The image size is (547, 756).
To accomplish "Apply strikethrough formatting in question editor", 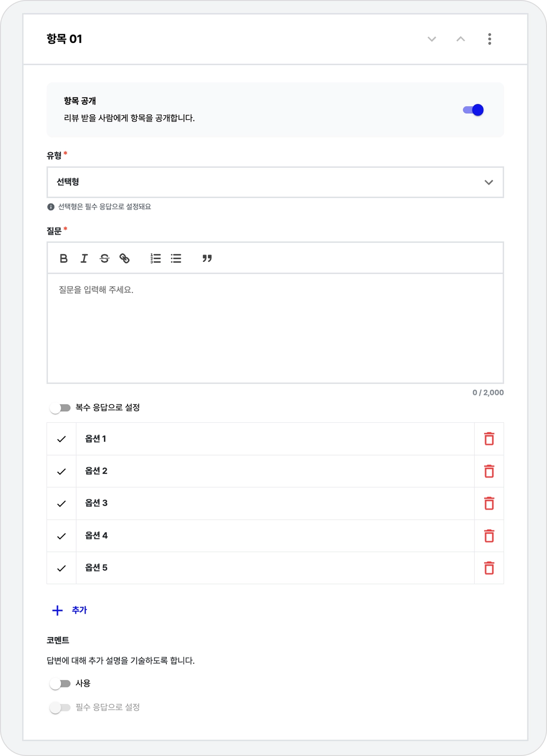I will coord(104,258).
